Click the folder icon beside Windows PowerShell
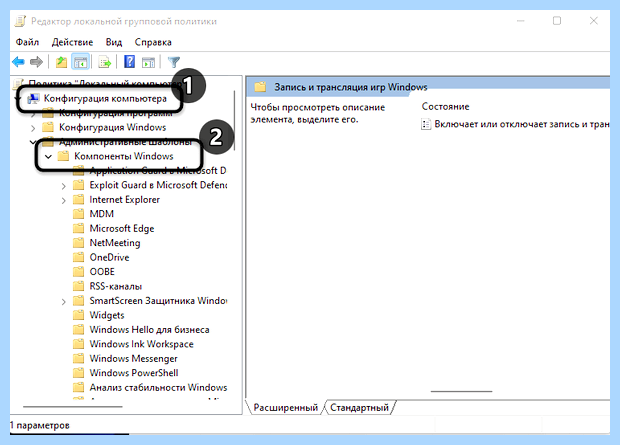 (79, 373)
